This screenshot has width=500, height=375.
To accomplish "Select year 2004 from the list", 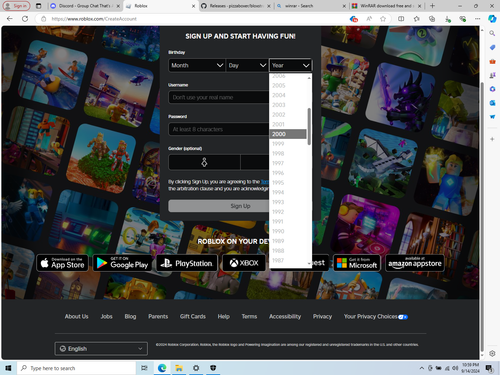I will coord(288,95).
